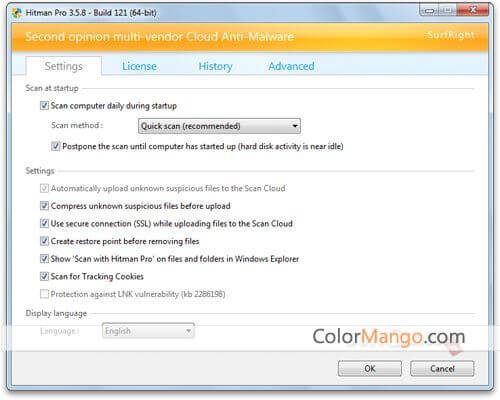Enable Protection against LNK vulnerability checkbox
500x400 pixels.
(44, 294)
